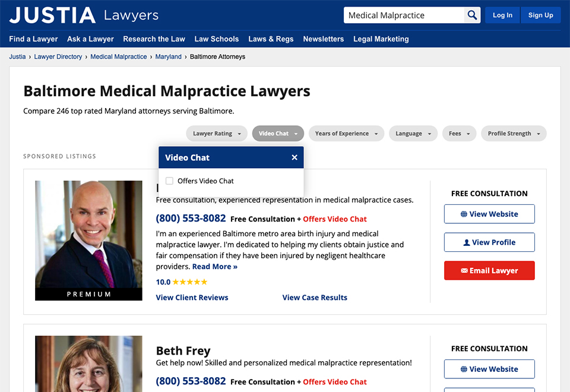
Task: Expand the Profile Strength filter
Action: (x=514, y=134)
